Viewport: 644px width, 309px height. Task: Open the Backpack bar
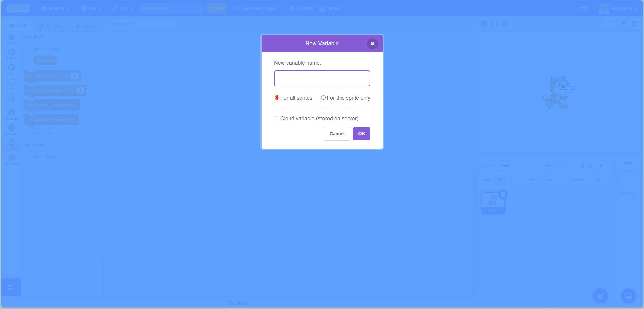click(239, 303)
